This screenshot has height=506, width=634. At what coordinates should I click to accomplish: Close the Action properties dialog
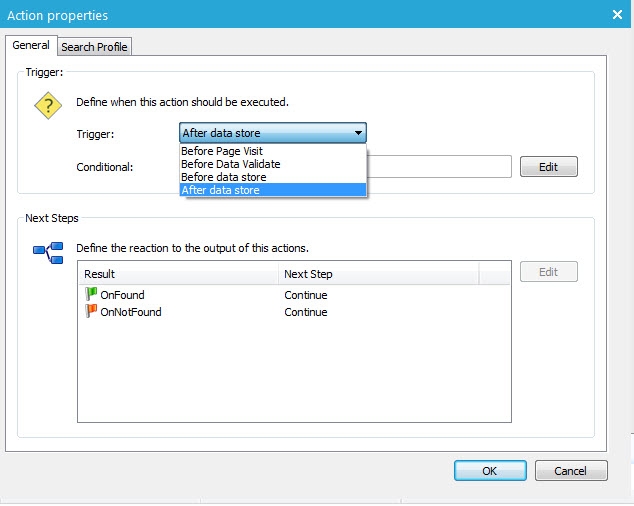coord(616,14)
